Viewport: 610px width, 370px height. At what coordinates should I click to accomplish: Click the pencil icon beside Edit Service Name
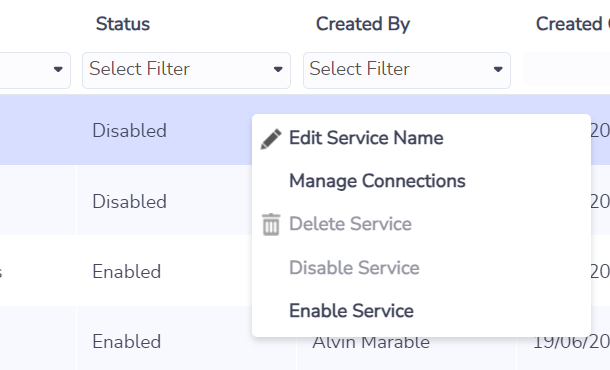tap(271, 139)
